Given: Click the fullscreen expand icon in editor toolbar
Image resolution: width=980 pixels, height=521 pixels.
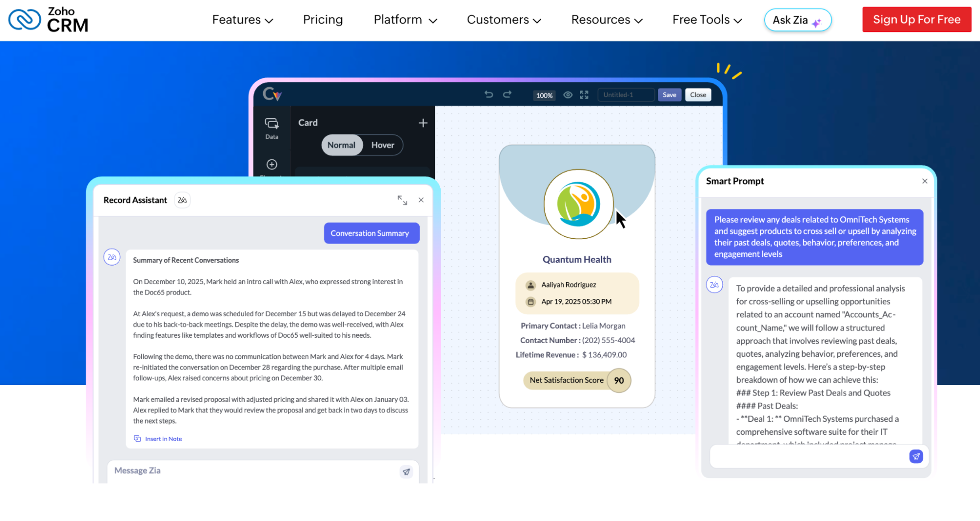Looking at the screenshot, I should click(584, 95).
